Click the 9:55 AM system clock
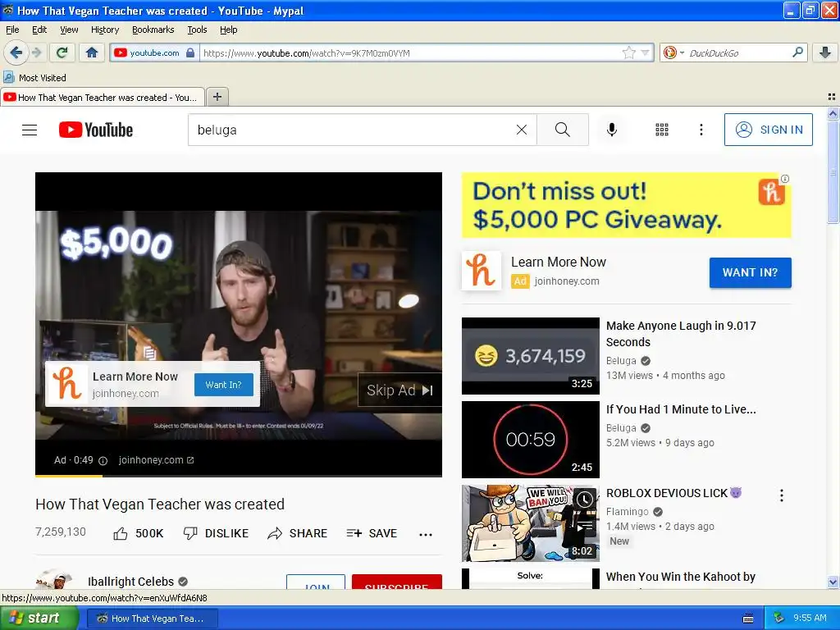Screen dimensions: 840x630 [810, 618]
